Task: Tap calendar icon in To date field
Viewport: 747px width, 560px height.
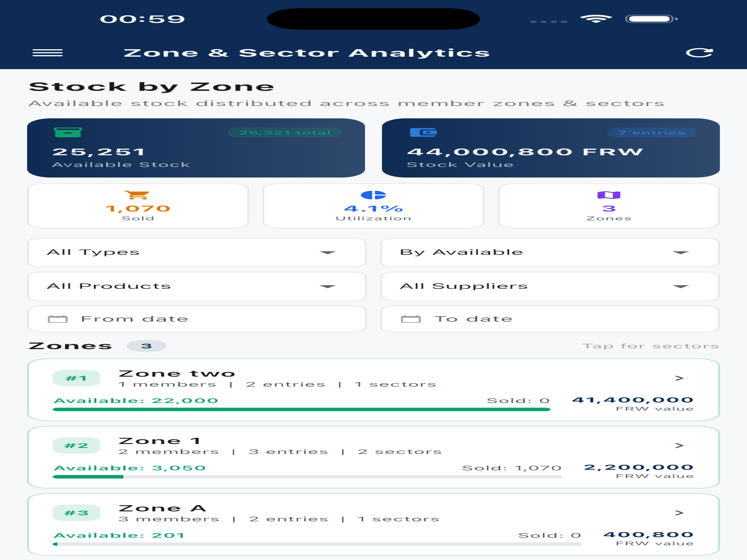Action: point(411,319)
